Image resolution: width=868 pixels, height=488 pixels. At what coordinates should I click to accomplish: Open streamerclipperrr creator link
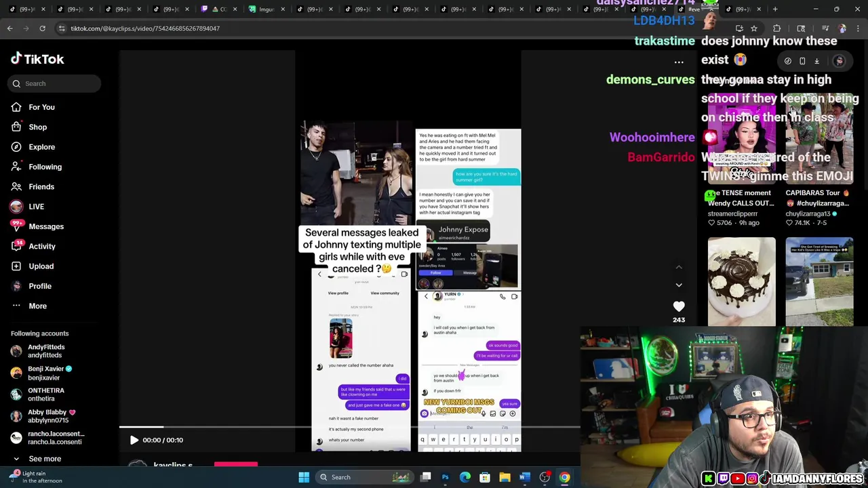click(x=732, y=213)
